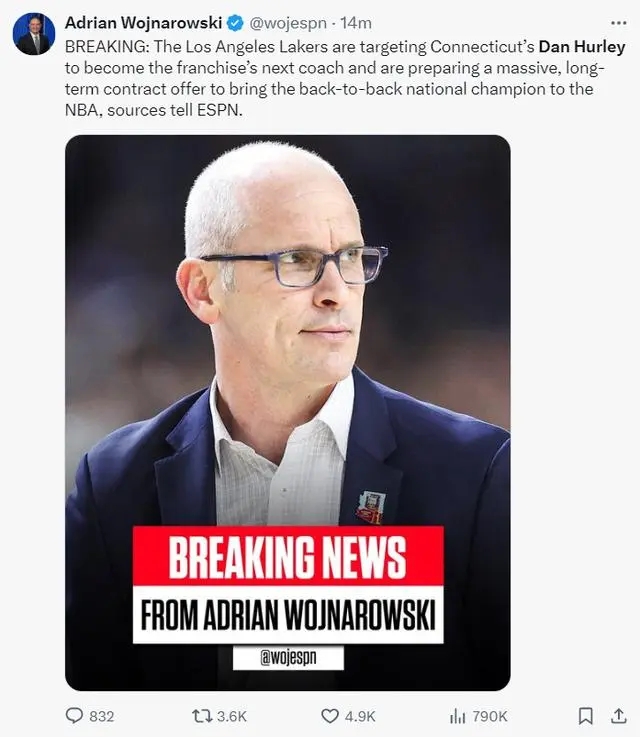Viewport: 640px width, 737px height.
Task: Click the blue verified badge
Action: (x=235, y=23)
